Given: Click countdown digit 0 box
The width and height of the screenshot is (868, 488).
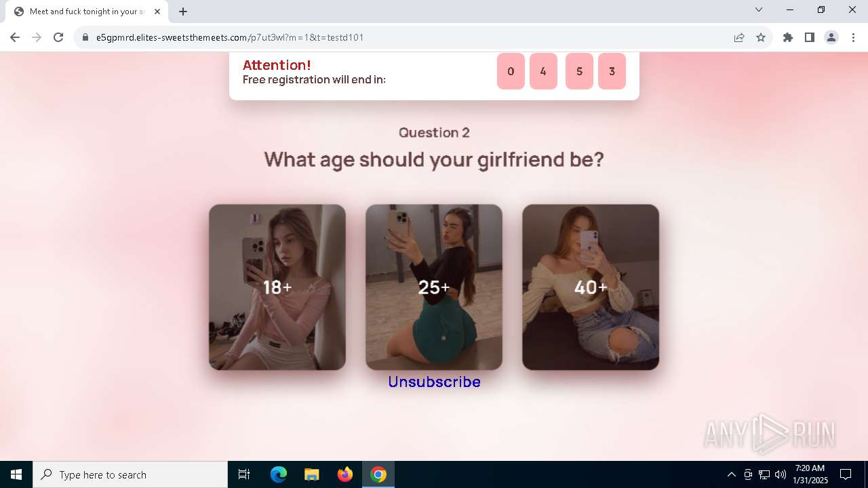Looking at the screenshot, I should [511, 71].
